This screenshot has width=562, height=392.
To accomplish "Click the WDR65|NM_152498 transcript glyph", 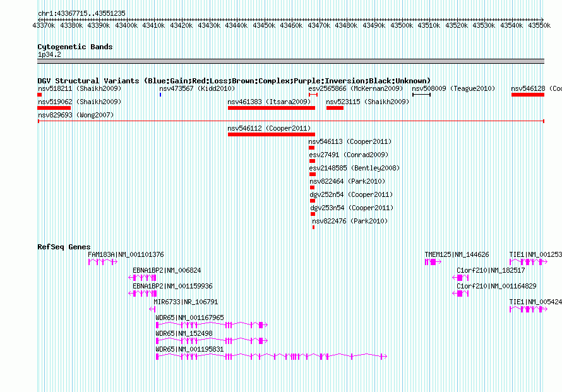I will coord(212,341).
